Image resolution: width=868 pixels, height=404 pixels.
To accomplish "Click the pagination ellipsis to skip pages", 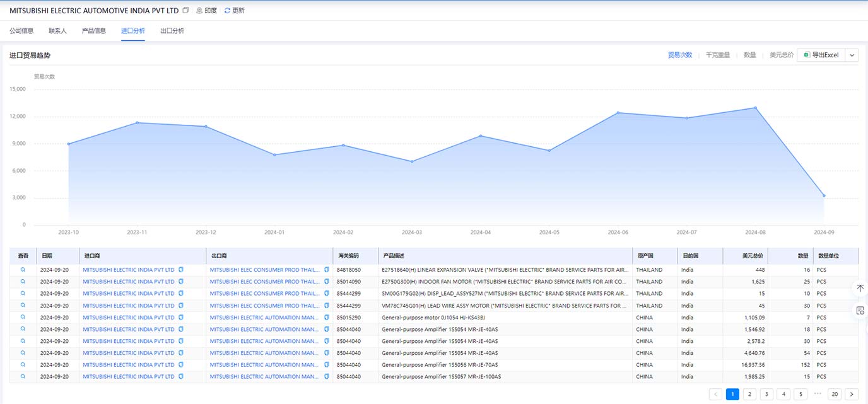I will pos(818,394).
